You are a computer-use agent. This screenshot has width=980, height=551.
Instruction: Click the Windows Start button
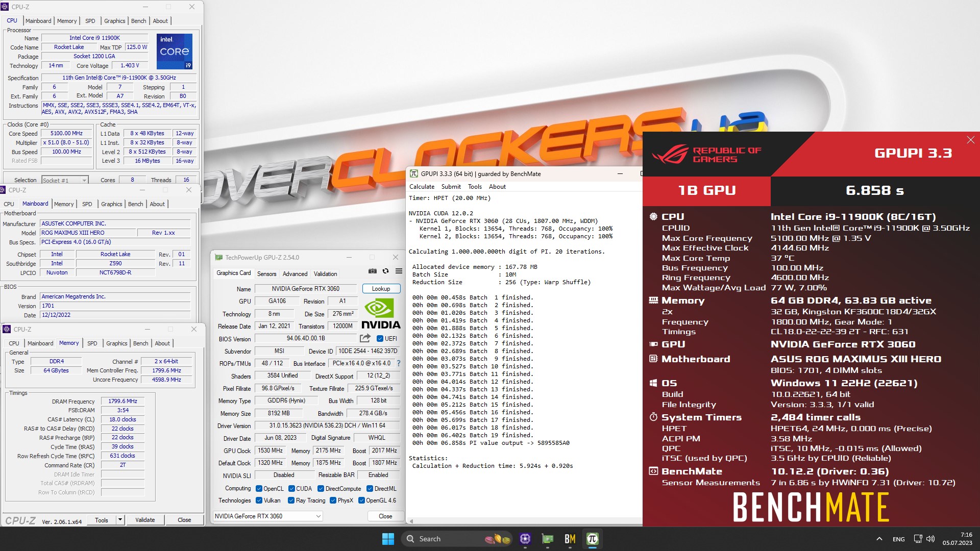388,539
